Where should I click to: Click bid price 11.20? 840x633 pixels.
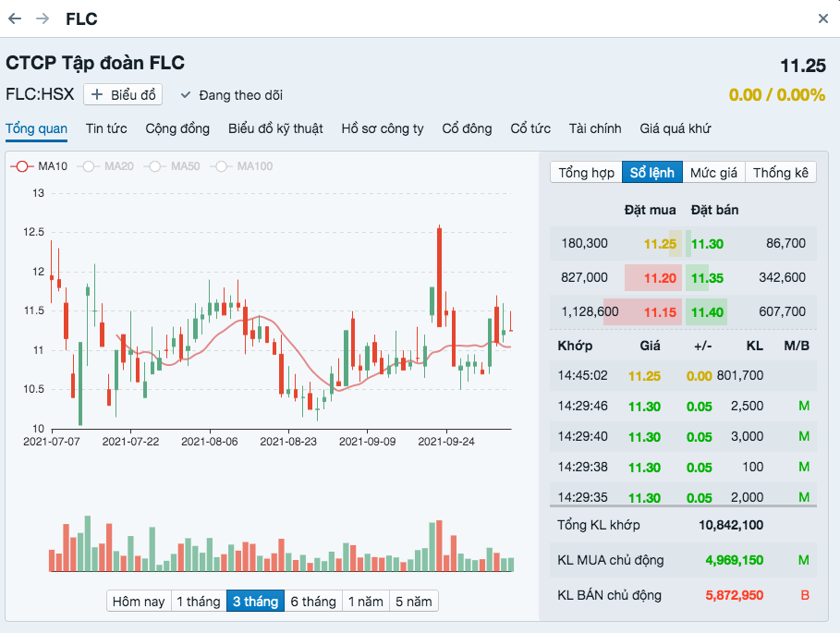[x=660, y=278]
